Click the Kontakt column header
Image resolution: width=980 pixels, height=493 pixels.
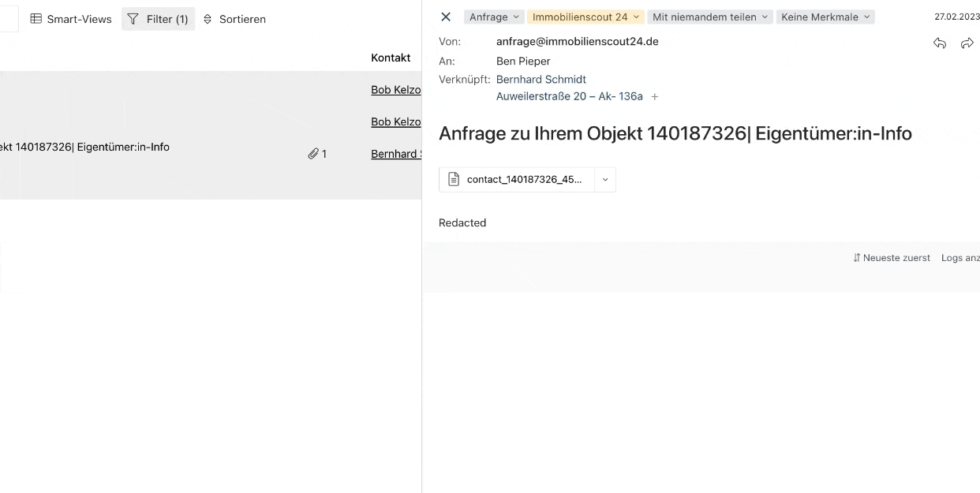pyautogui.click(x=391, y=58)
